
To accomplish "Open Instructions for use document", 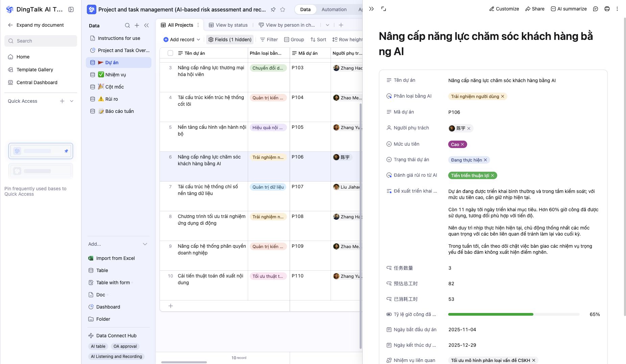I will point(119,38).
